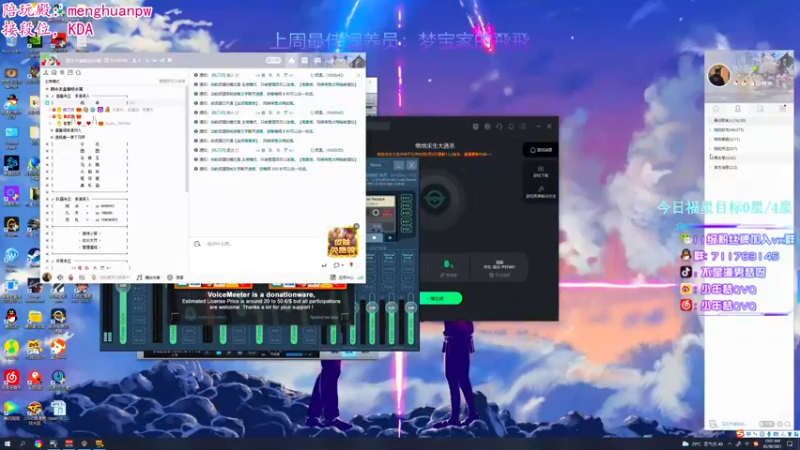800x450 pixels.
Task: Click the QQ profile avatar in right panel
Action: point(718,76)
